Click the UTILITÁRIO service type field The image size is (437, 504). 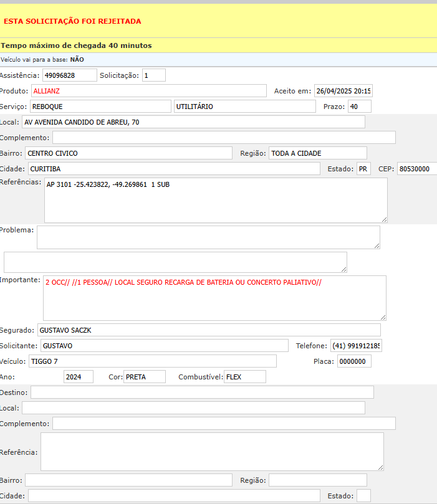[244, 107]
